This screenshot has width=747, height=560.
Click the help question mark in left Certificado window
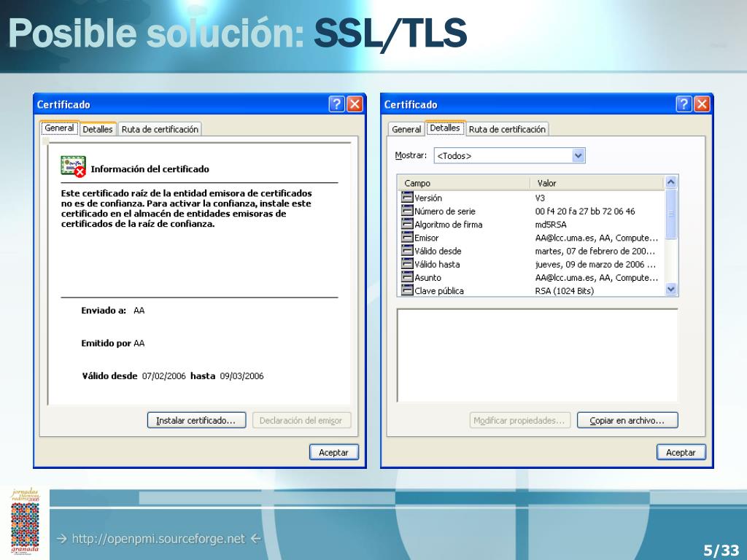tap(337, 104)
